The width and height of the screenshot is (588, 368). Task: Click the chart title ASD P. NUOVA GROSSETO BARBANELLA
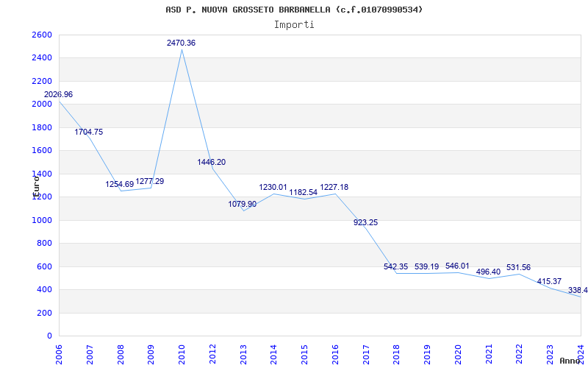tap(294, 10)
